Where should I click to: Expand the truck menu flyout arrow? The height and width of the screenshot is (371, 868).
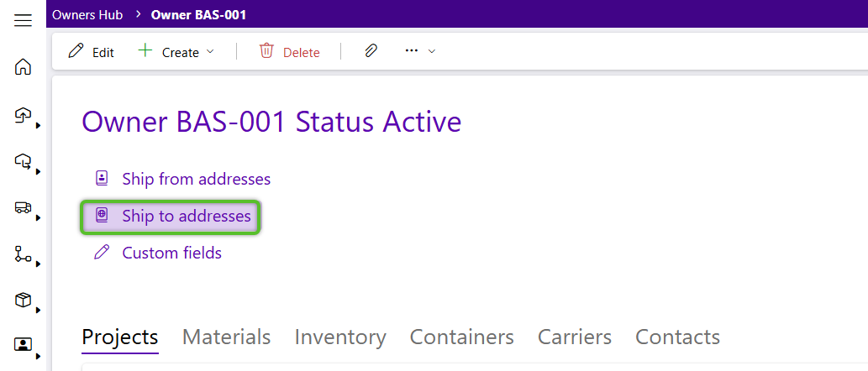38,218
